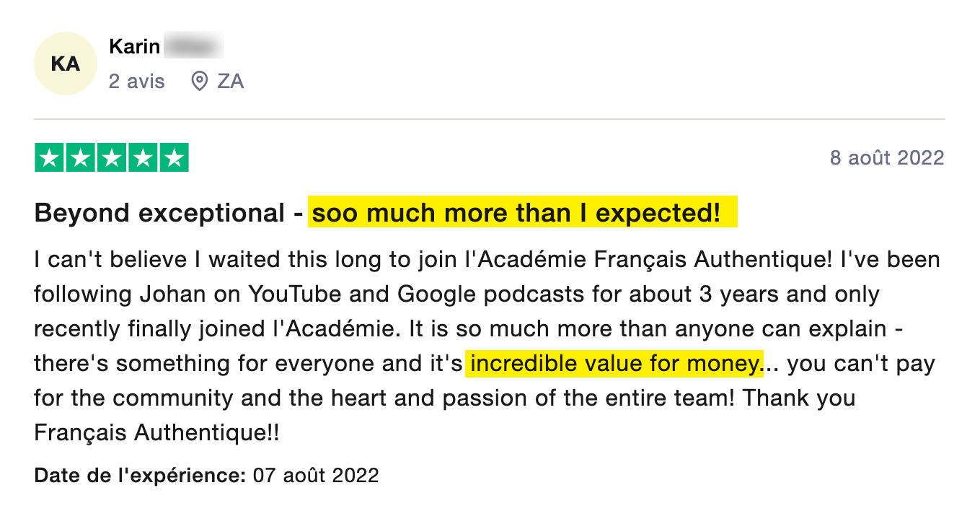Click the "2 avis" review count

[x=137, y=82]
